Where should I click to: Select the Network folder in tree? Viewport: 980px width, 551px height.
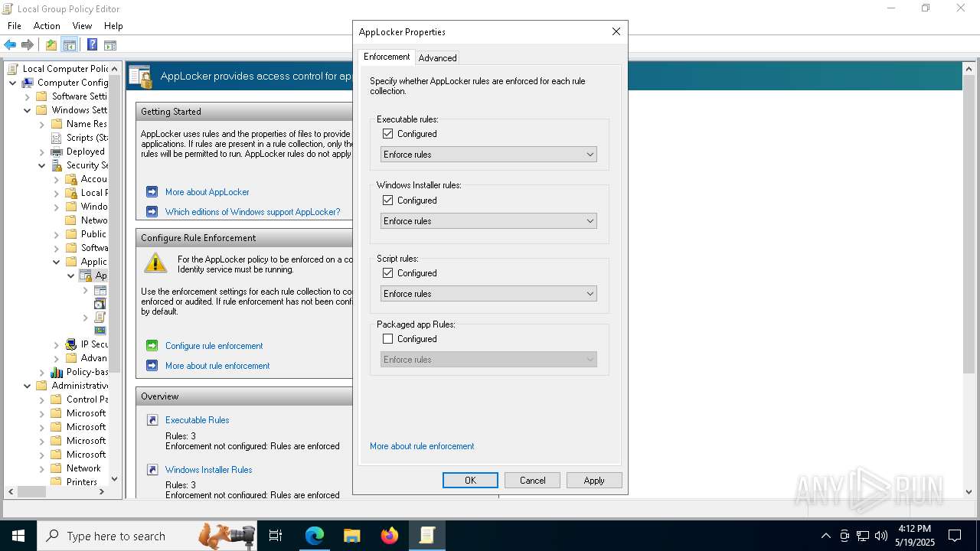coord(83,468)
